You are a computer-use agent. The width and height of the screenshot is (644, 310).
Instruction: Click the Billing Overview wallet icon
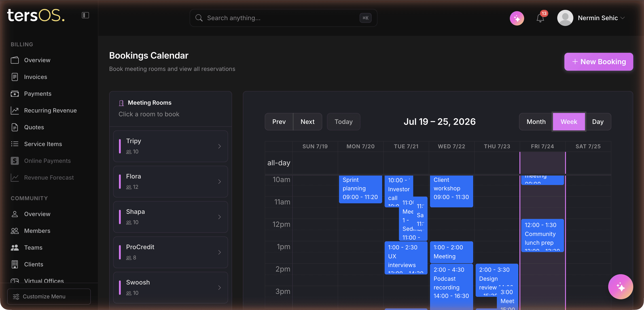click(15, 60)
